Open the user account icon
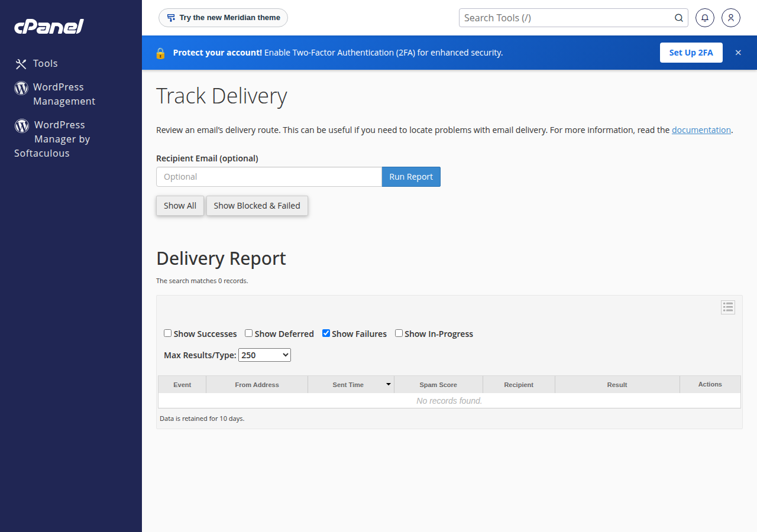 (x=731, y=18)
